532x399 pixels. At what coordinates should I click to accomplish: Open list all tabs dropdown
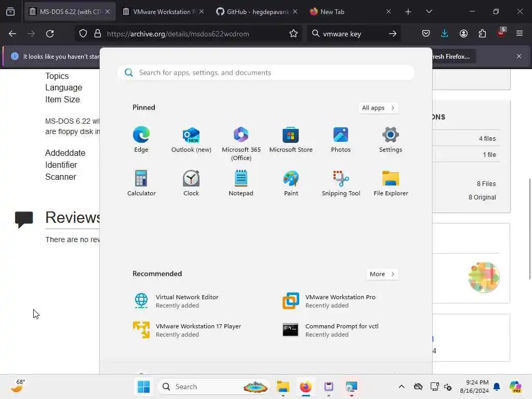pyautogui.click(x=429, y=11)
